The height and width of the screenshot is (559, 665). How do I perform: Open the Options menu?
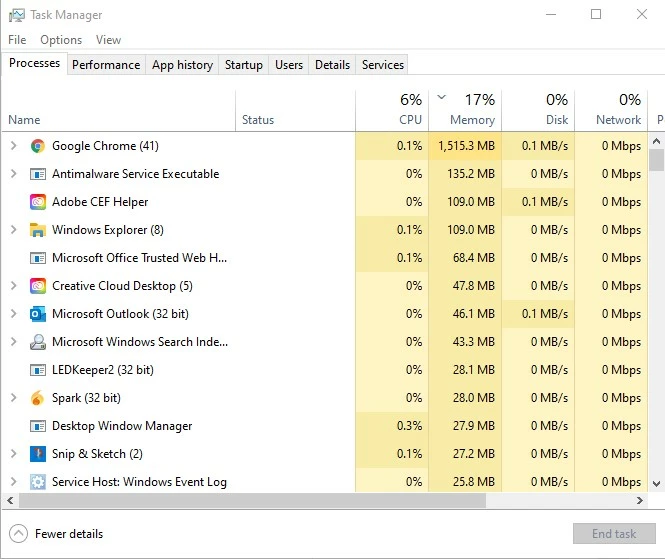pyautogui.click(x=61, y=40)
